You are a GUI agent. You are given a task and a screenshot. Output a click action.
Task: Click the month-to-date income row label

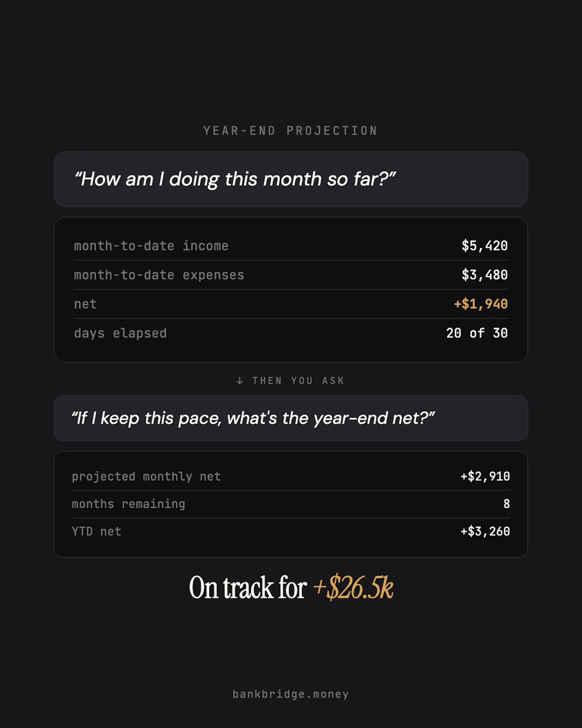click(x=151, y=246)
